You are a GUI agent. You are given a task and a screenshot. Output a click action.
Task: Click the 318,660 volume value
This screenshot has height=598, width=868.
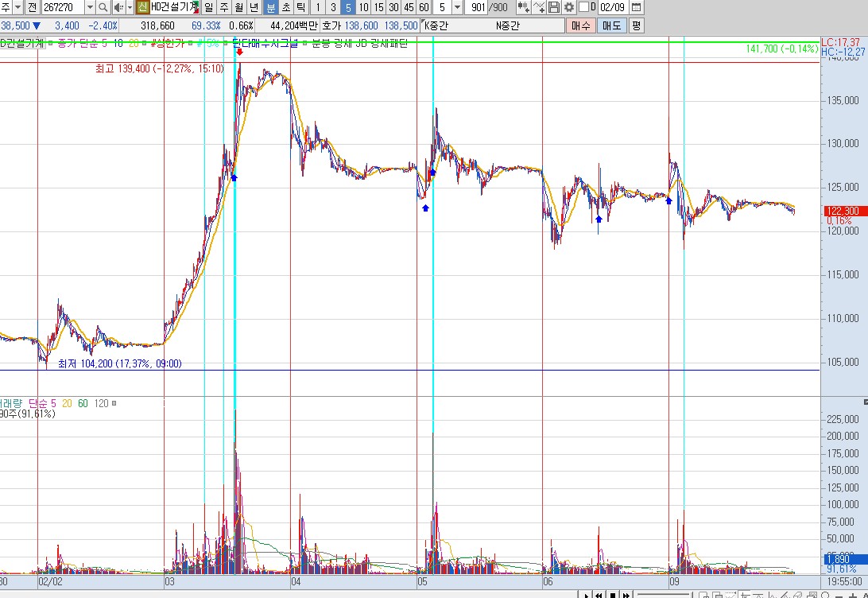click(x=157, y=25)
